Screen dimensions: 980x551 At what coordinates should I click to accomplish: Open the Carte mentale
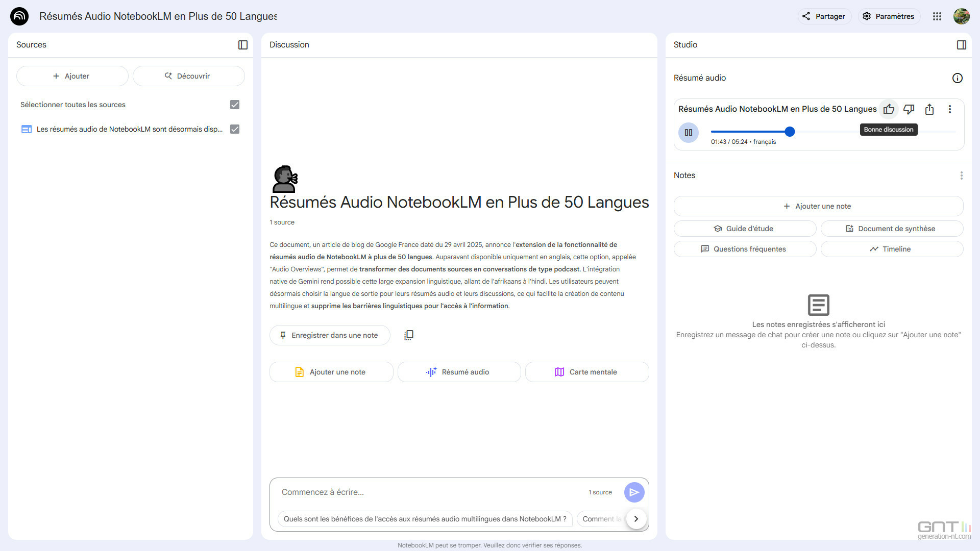pos(587,372)
